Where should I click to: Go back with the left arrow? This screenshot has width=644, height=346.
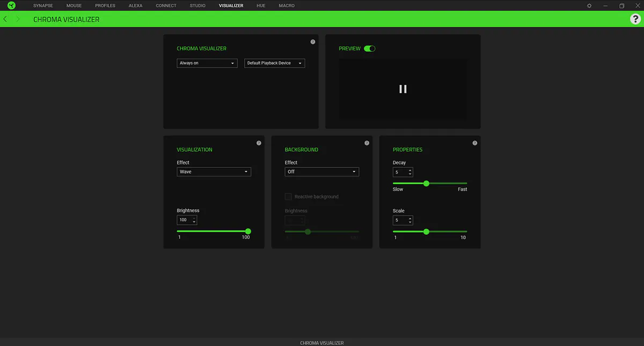point(5,19)
